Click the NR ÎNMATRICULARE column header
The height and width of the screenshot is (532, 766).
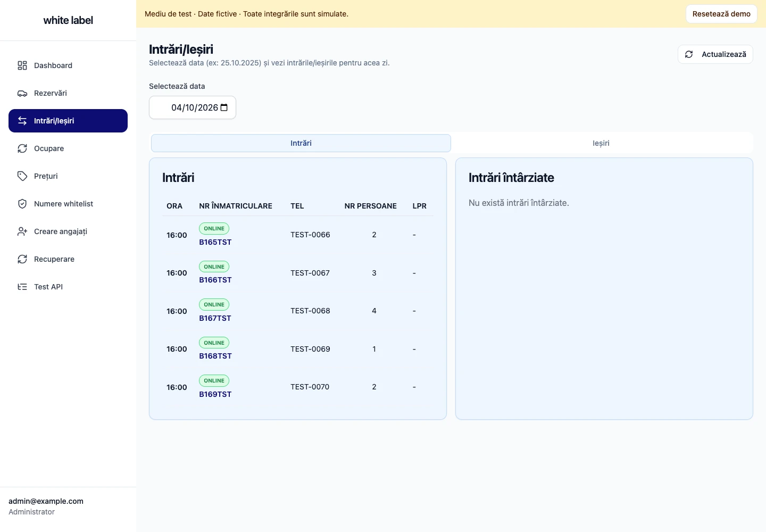point(236,206)
